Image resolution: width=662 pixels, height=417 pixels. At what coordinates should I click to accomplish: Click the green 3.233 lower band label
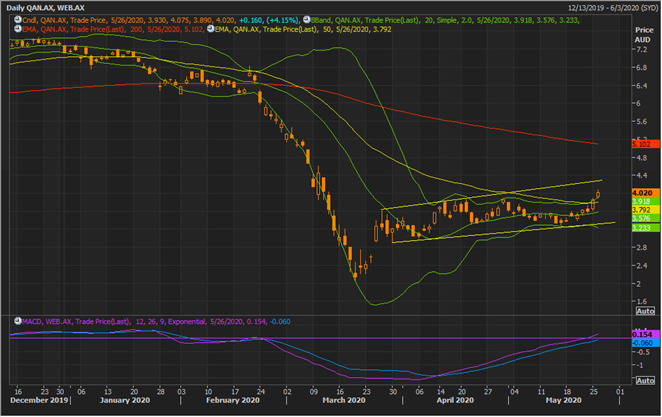pos(646,228)
